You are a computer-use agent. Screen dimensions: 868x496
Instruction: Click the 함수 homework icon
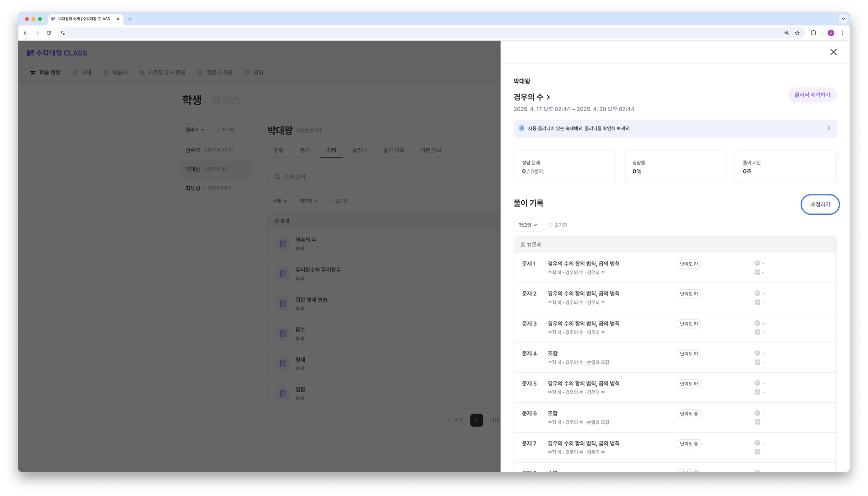click(283, 334)
